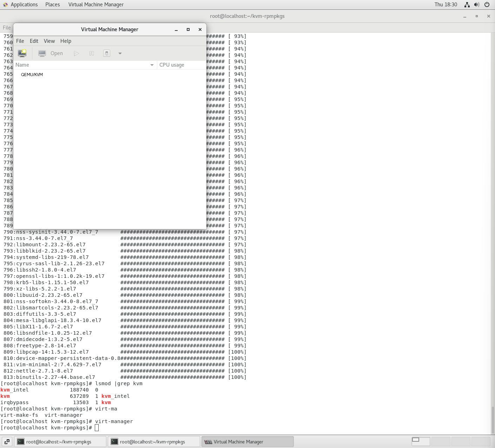Close the root@localhost terminal window
This screenshot has width=495, height=448.
point(488,16)
